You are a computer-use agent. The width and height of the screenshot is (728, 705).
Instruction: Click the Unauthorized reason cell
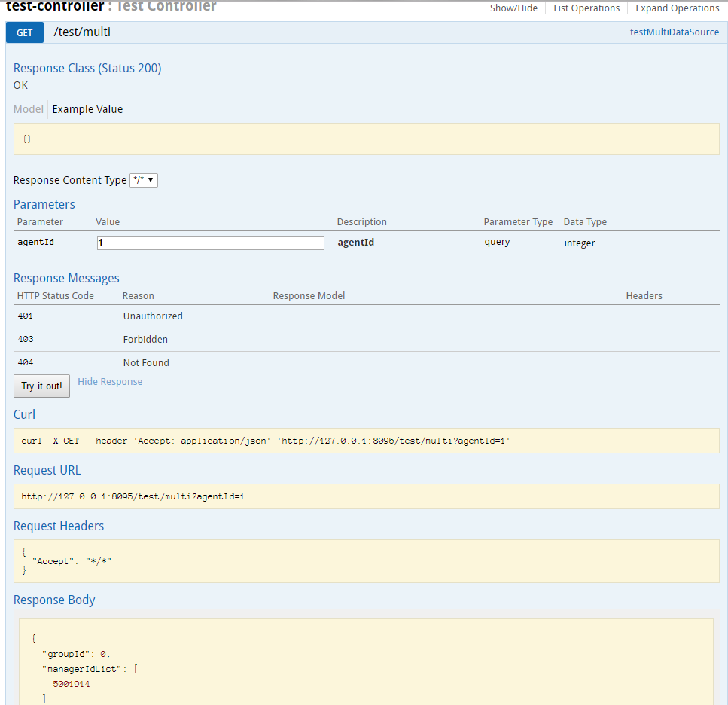point(153,316)
